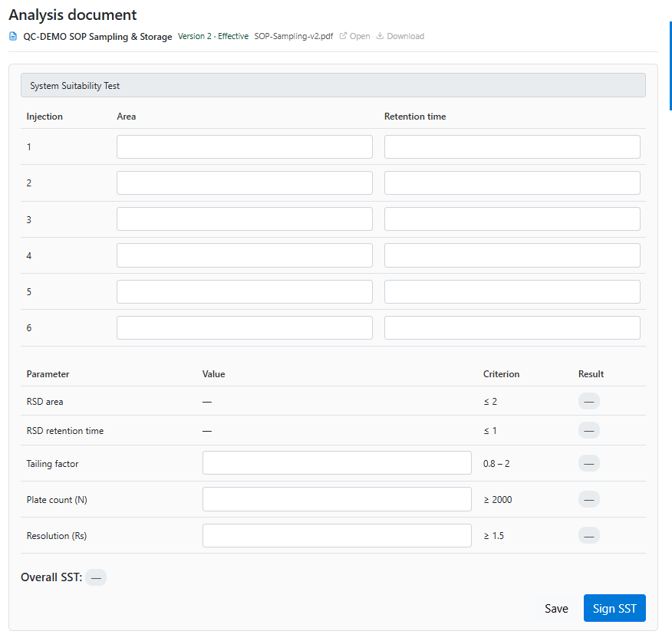Click the RSD retention time result badge

click(589, 431)
